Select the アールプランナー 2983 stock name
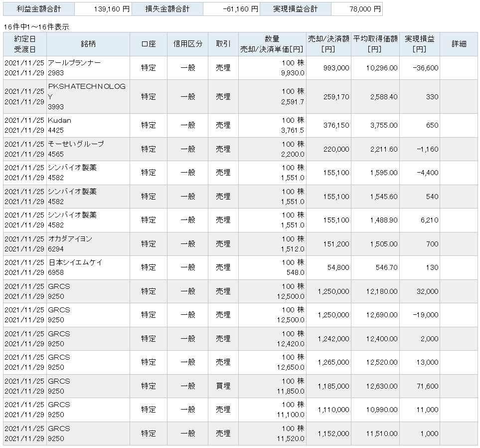The width and height of the screenshot is (480, 448). point(74,68)
